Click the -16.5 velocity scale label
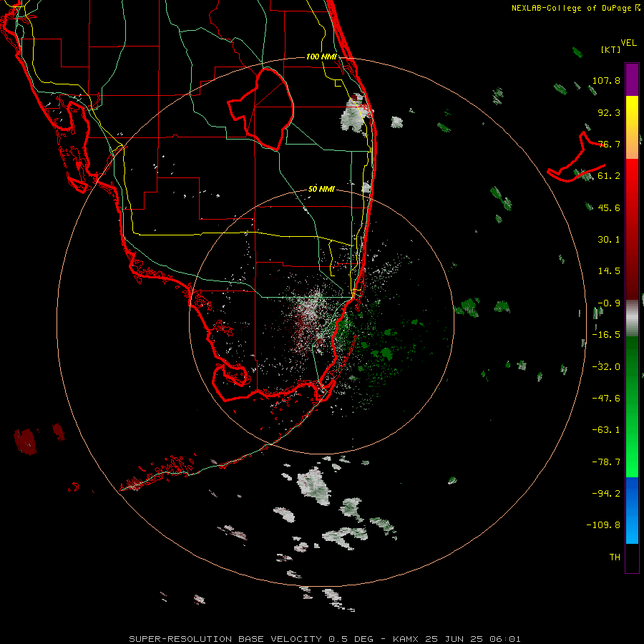Screen dimensions: 644x644 coord(606,335)
